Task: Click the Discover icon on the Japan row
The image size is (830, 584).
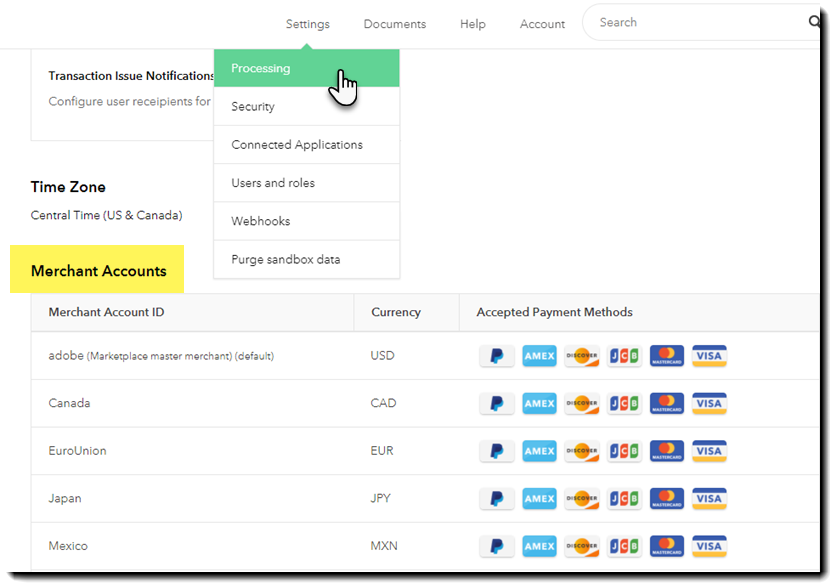Action: pyautogui.click(x=581, y=498)
